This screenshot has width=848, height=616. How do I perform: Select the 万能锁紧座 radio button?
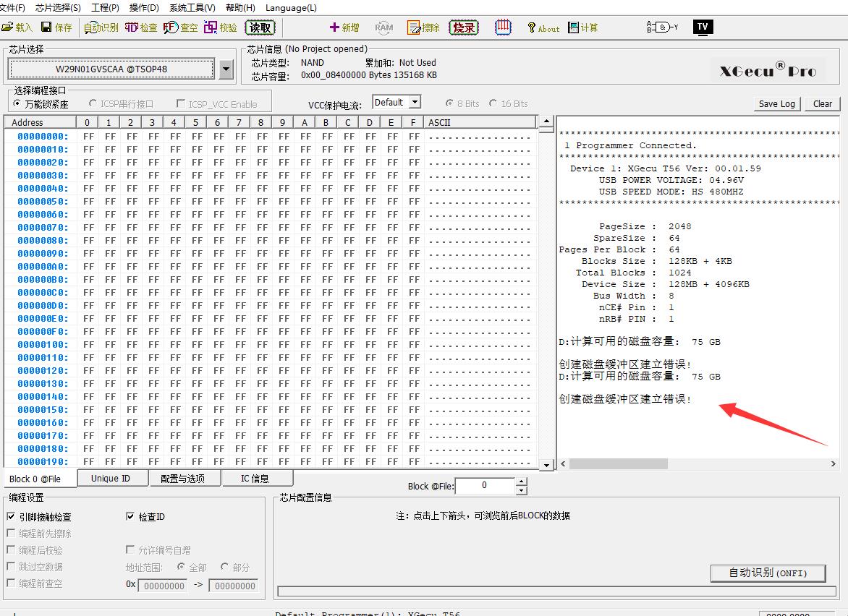tap(17, 104)
